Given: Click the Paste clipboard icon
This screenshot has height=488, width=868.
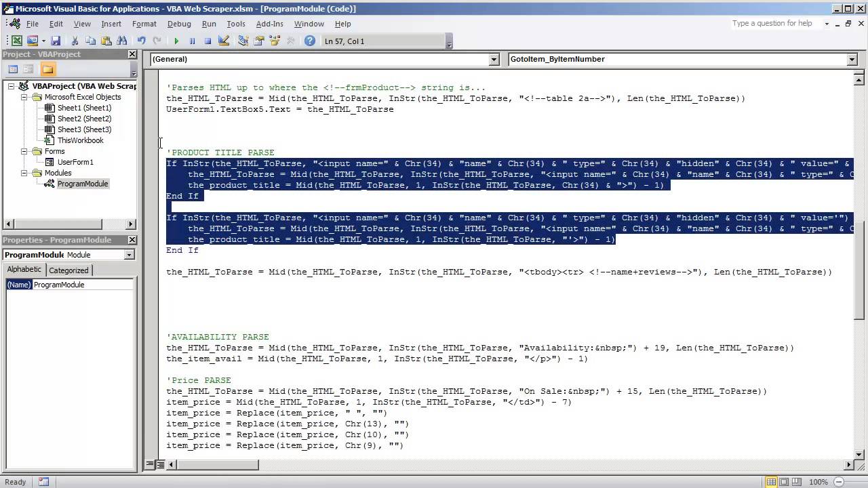Looking at the screenshot, I should (106, 41).
